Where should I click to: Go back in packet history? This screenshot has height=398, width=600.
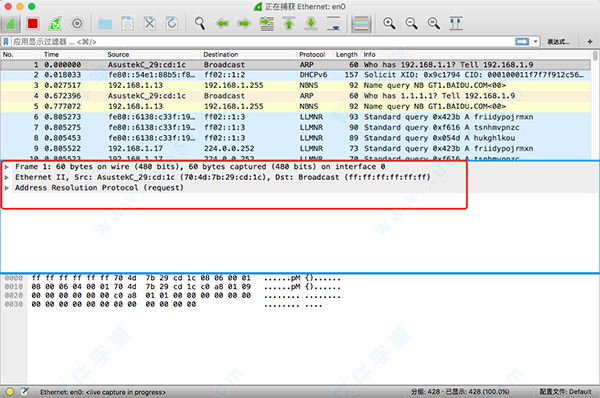(x=222, y=24)
